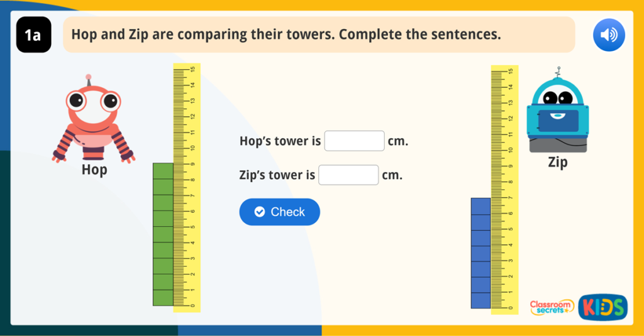644x336 pixels.
Task: Click the 1a question number badge
Action: click(33, 35)
